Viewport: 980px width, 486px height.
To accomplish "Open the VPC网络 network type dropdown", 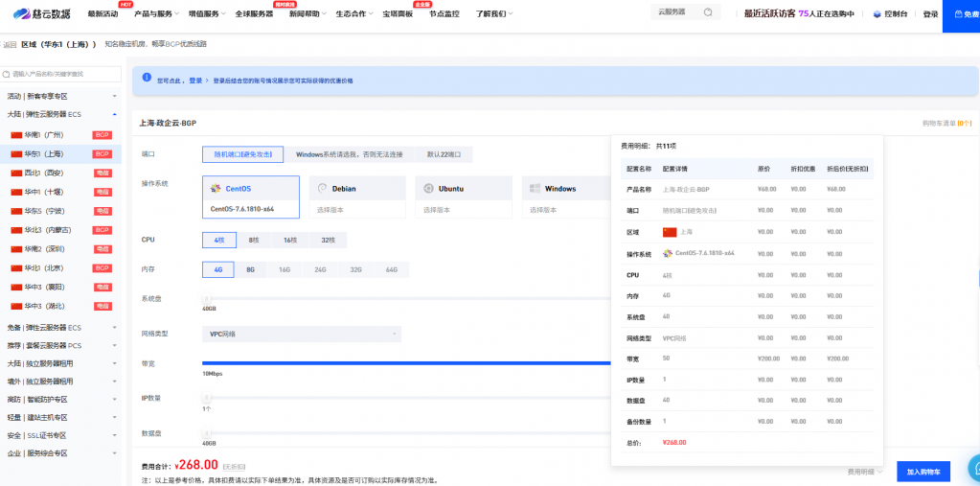I will [x=302, y=334].
